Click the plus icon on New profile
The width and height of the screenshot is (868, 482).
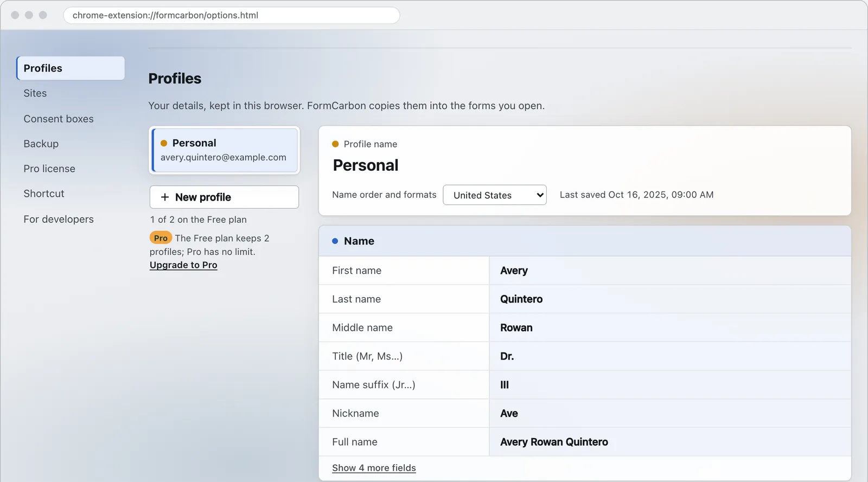click(x=165, y=197)
